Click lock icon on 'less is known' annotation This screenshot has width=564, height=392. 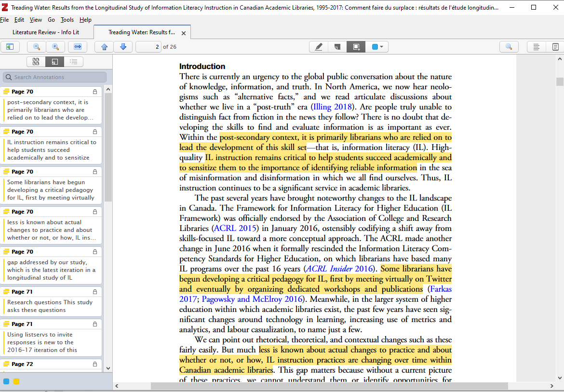point(95,212)
